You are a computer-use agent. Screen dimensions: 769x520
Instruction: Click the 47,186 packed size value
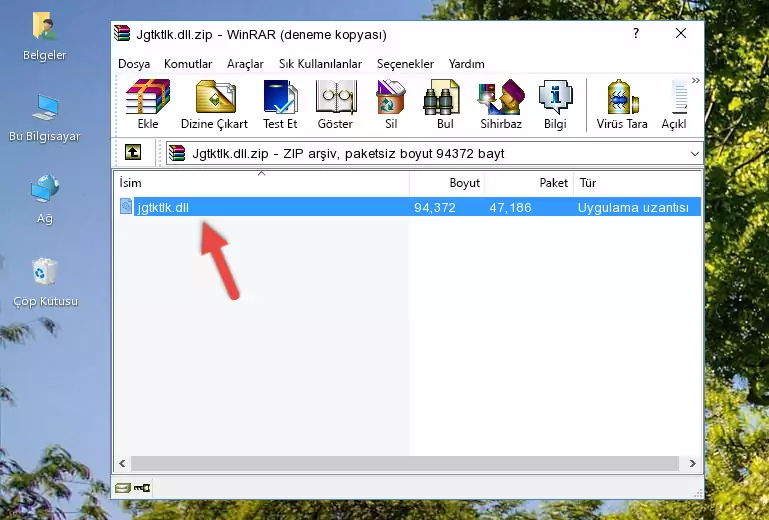point(510,208)
